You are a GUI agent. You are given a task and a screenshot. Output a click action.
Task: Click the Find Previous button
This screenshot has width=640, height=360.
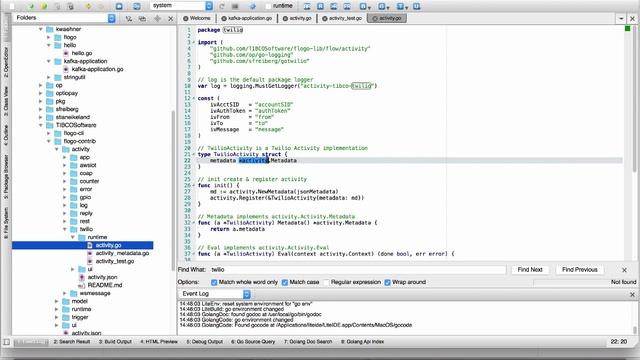(x=579, y=270)
